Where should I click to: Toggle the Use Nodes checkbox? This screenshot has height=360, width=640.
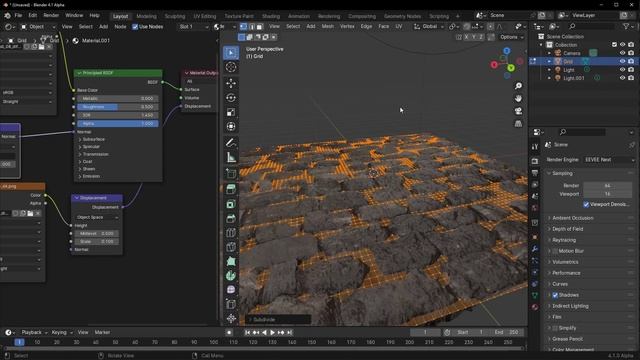[x=135, y=27]
